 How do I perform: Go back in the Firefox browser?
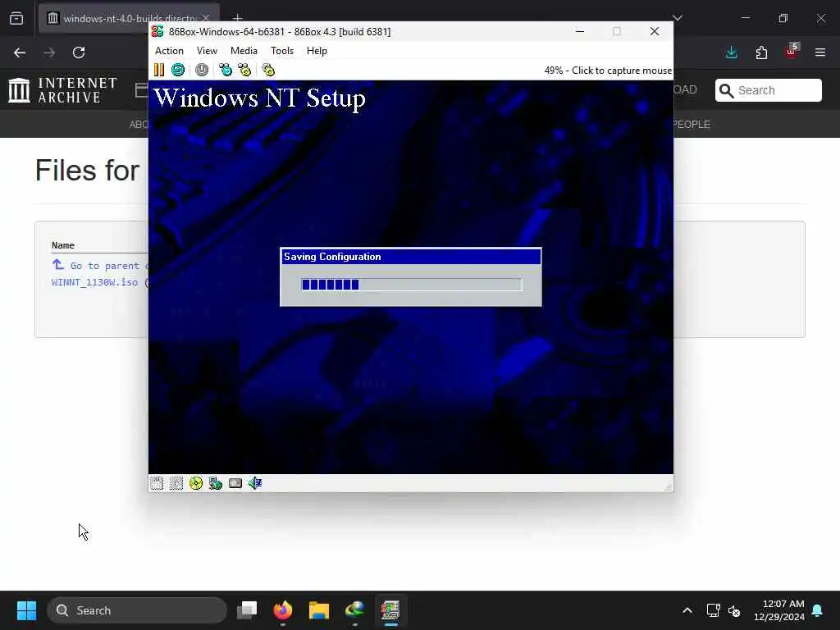[x=20, y=52]
